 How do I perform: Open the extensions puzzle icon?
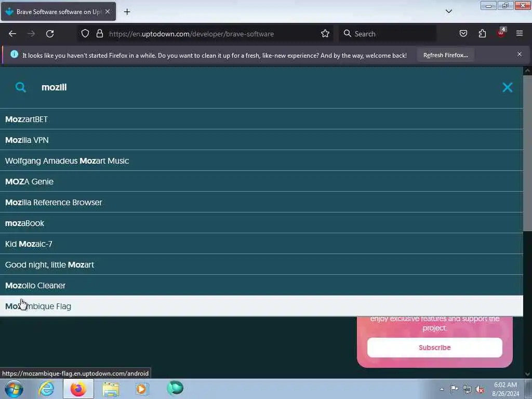point(482,34)
